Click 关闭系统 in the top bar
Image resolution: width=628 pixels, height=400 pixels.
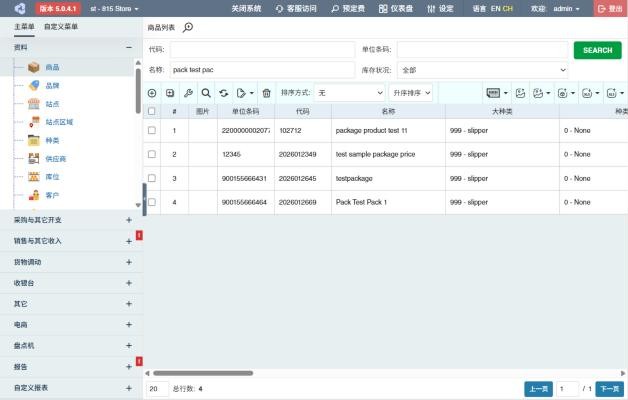(246, 8)
